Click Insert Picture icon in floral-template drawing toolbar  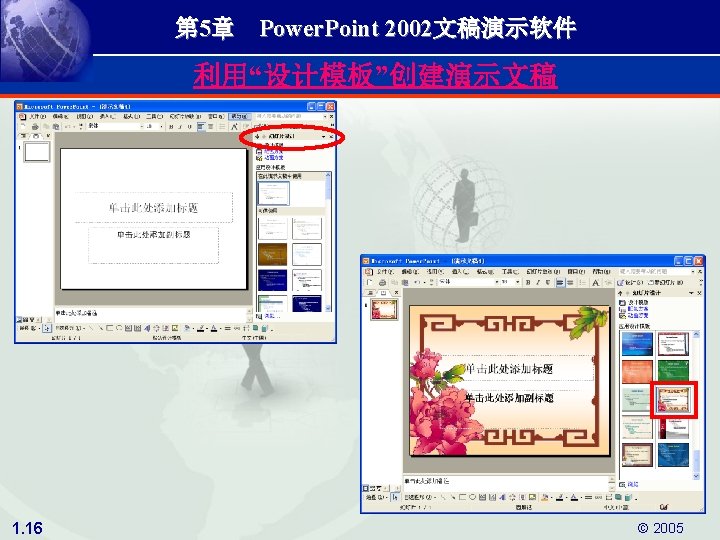[532, 497]
